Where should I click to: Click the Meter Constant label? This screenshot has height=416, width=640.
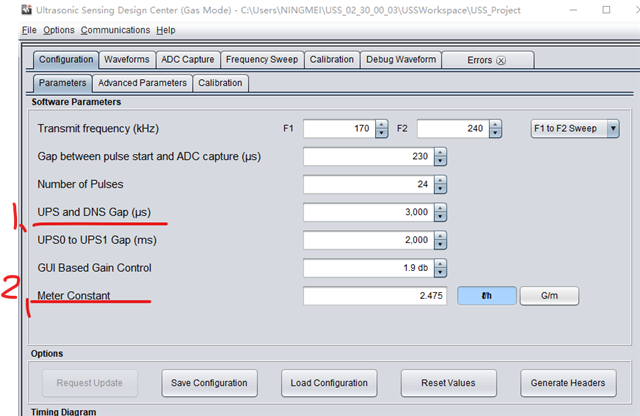click(74, 295)
